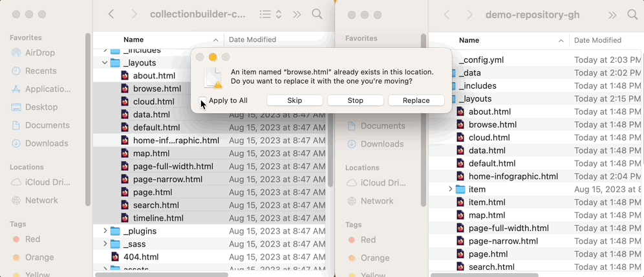Sort by Date Modified in left window
Image resolution: width=644 pixels, height=277 pixels.
coord(252,40)
